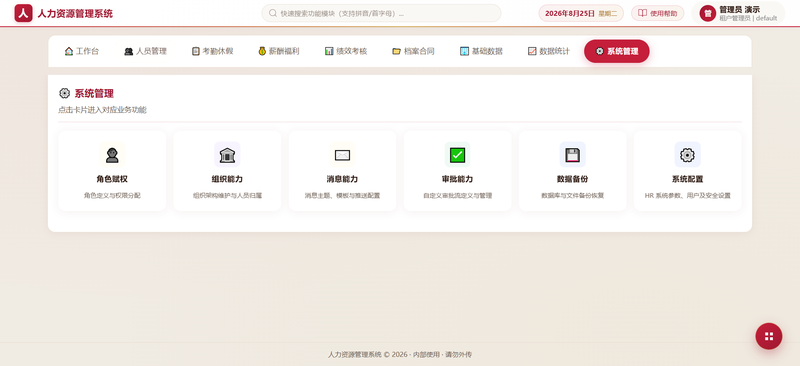
Task: Click the 系统管理 section heading gear icon
Action: coord(64,93)
